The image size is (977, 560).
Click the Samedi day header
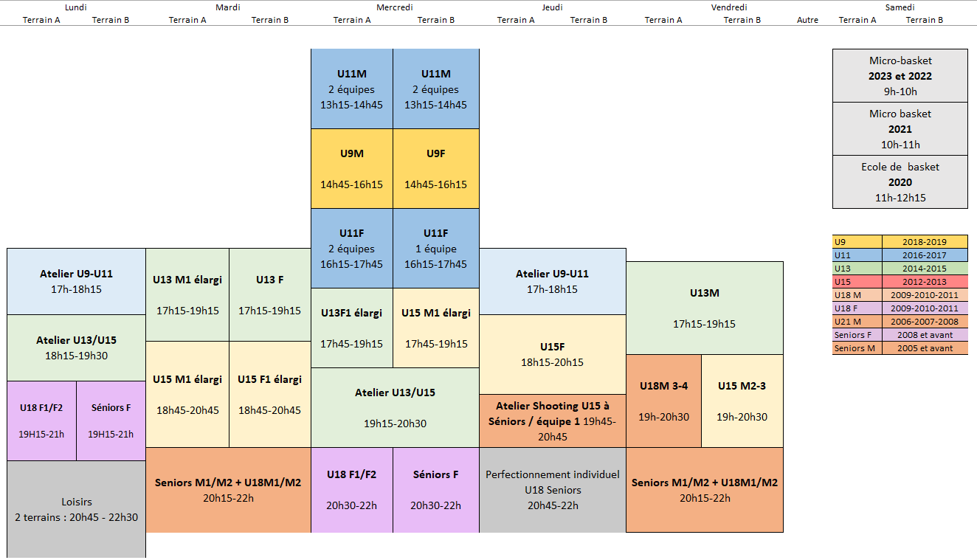(x=900, y=7)
